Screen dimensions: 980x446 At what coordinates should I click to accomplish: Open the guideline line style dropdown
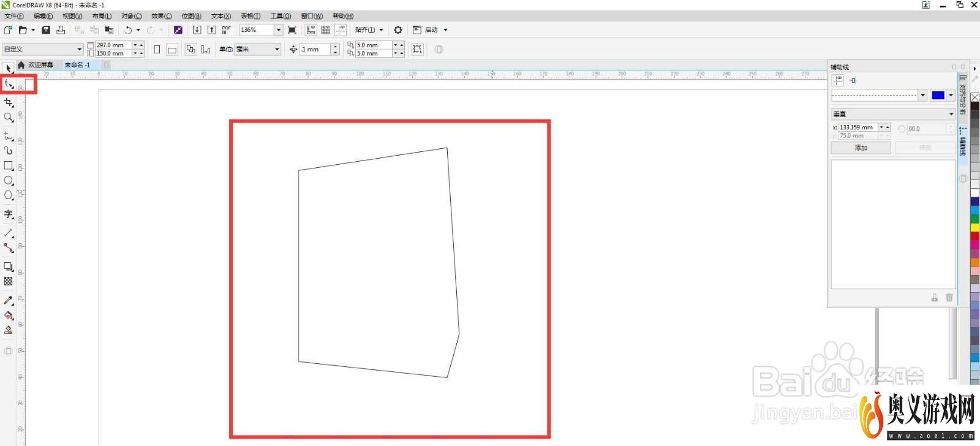point(923,95)
